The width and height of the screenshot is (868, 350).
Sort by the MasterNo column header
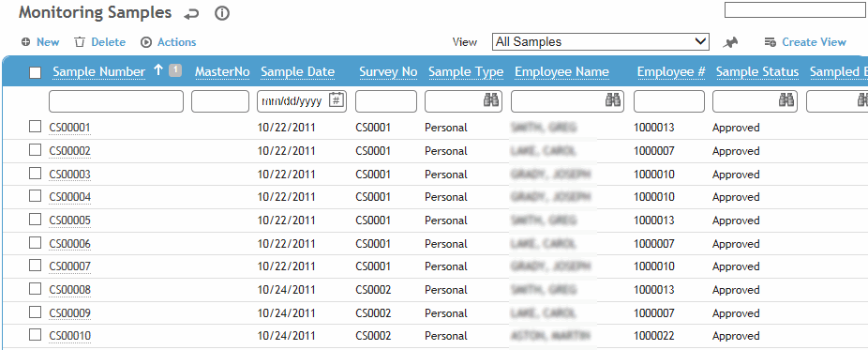click(222, 72)
